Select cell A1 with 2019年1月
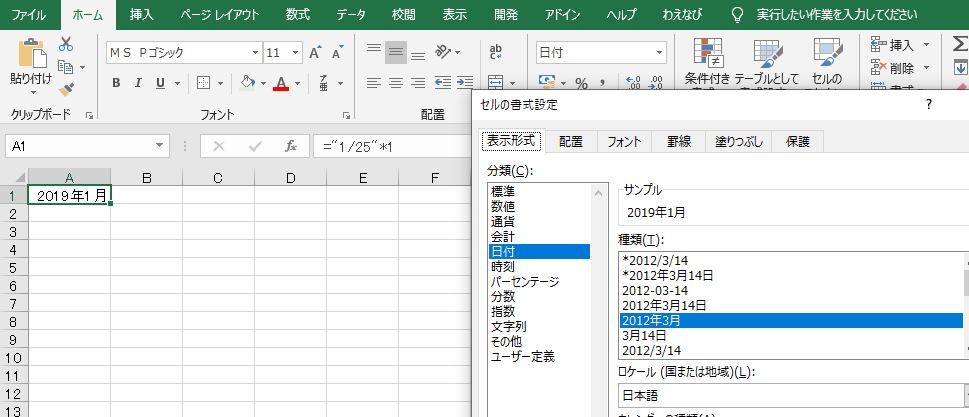 (70, 195)
